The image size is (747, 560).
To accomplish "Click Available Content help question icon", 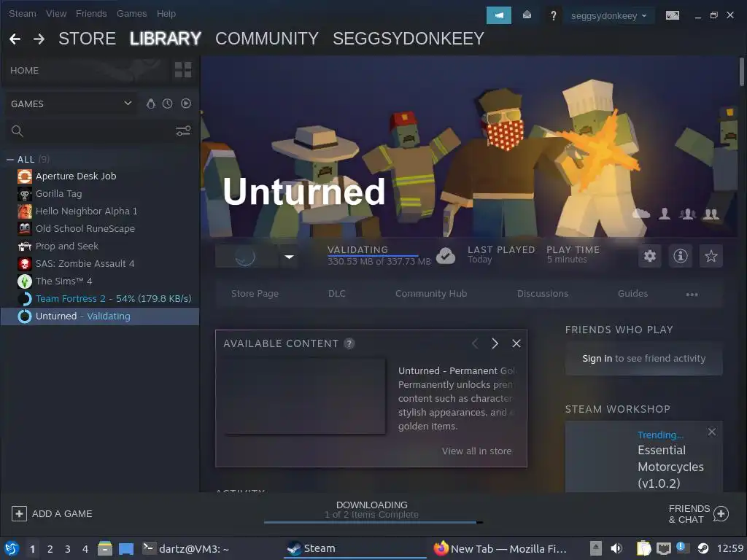I will coord(349,344).
